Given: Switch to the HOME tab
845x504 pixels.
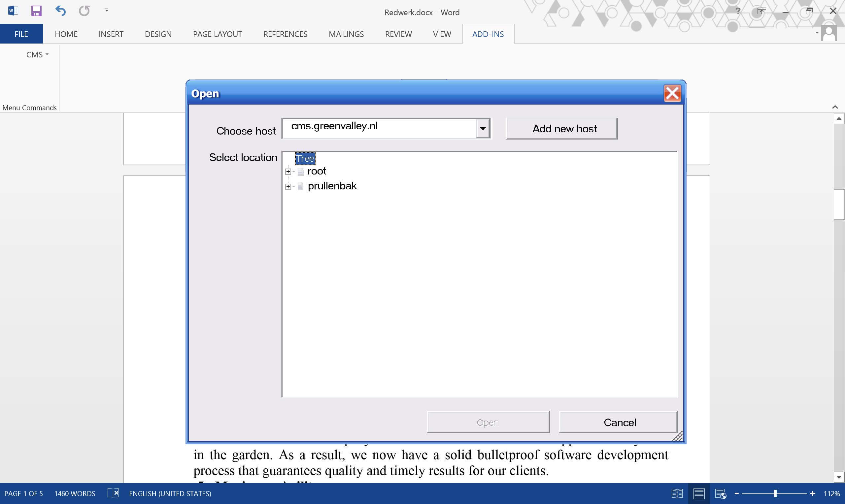Looking at the screenshot, I should [66, 34].
